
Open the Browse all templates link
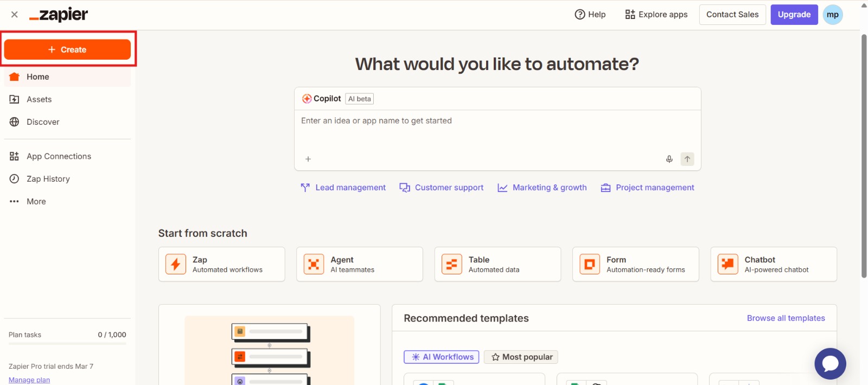pyautogui.click(x=786, y=318)
